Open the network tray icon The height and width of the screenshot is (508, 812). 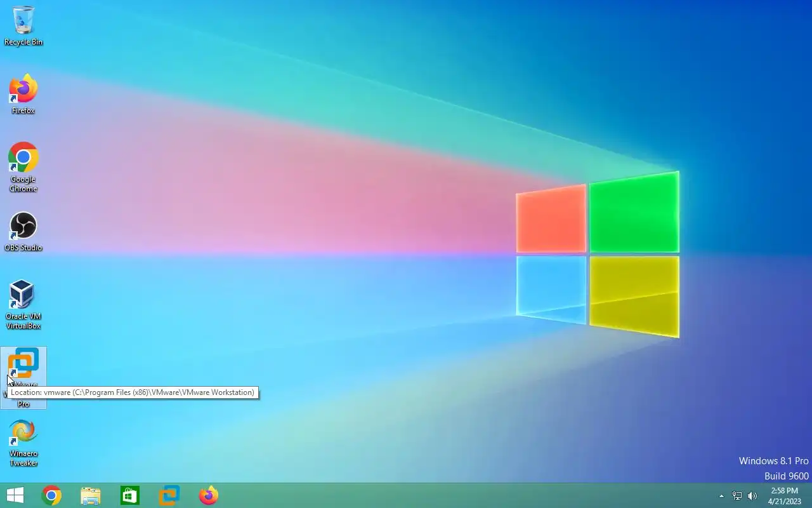tap(737, 496)
